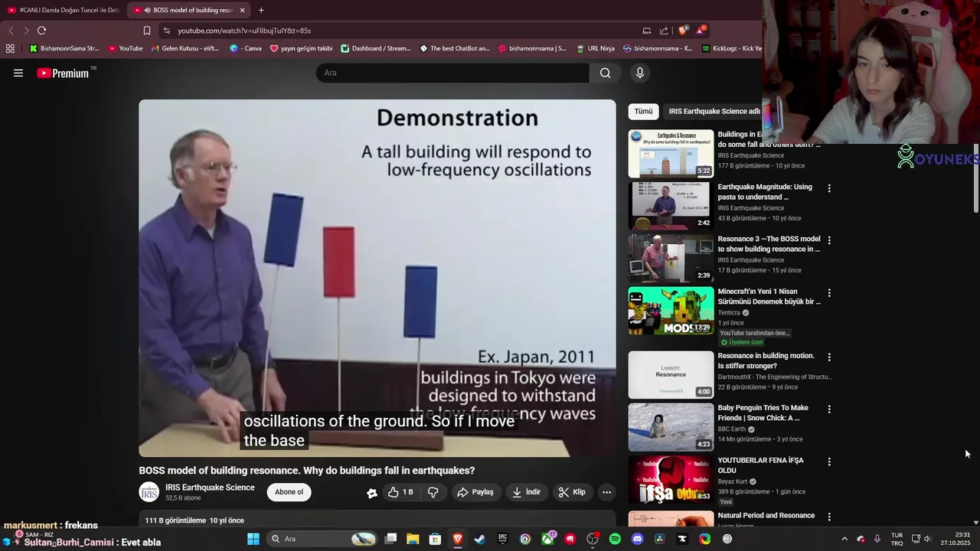The height and width of the screenshot is (551, 980).
Task: Open 'Canva' bookmark
Action: point(245,48)
